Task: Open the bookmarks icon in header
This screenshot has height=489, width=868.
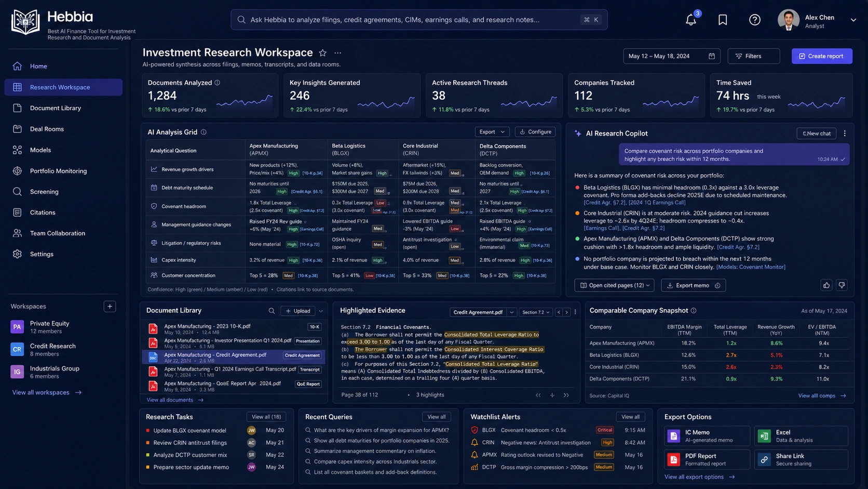Action: click(723, 20)
